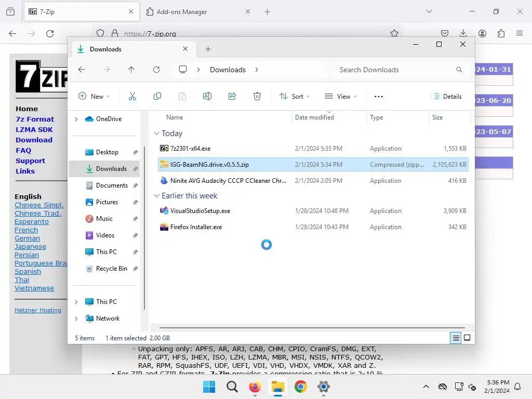
Task: Select IGG-BeamNG.drive.v0.5.5.zip file
Action: click(x=313, y=165)
